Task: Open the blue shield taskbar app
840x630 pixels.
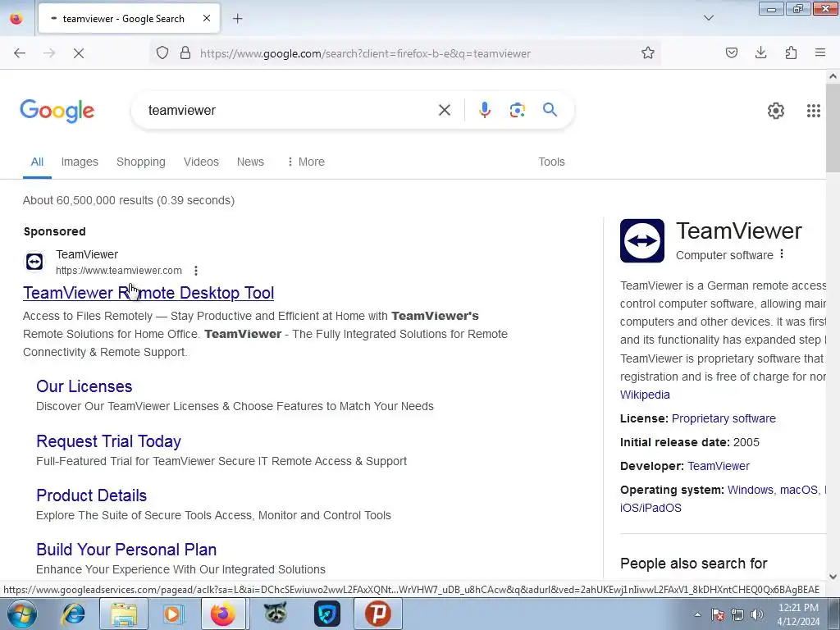Action: 327,614
